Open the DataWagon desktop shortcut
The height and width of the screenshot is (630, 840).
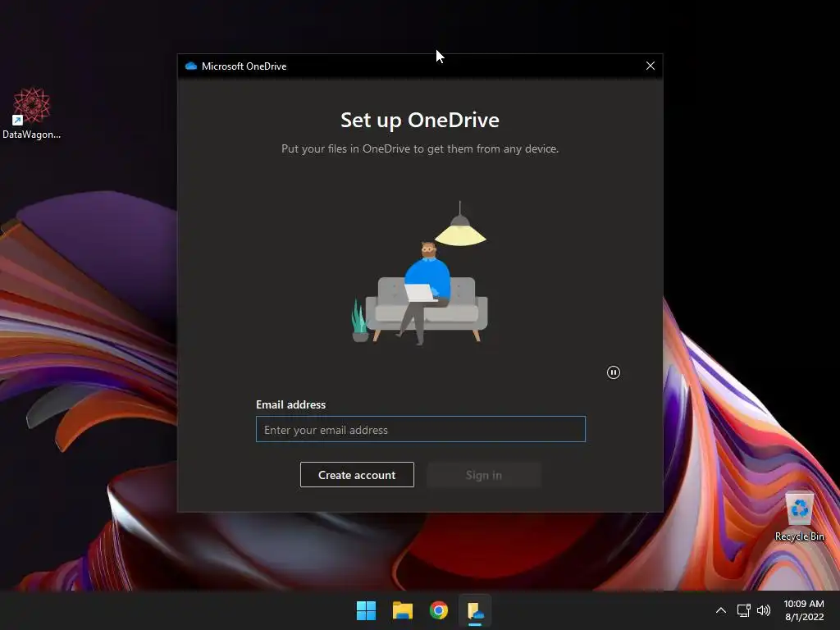coord(31,113)
